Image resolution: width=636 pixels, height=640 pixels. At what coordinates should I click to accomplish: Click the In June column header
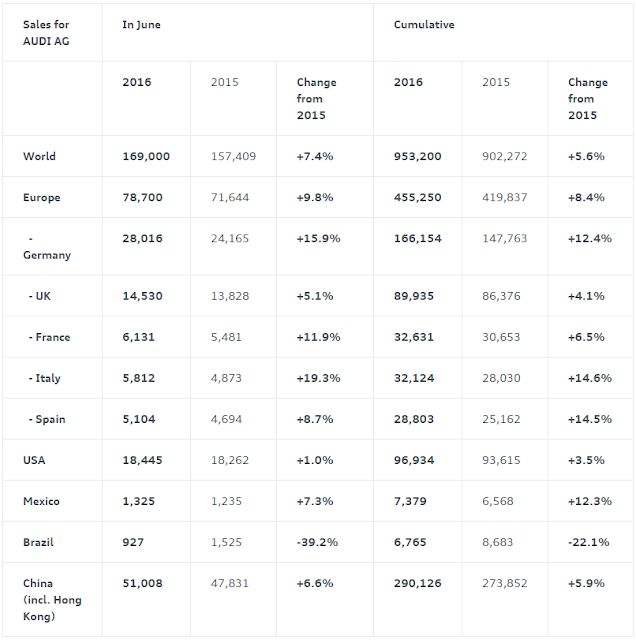click(141, 25)
